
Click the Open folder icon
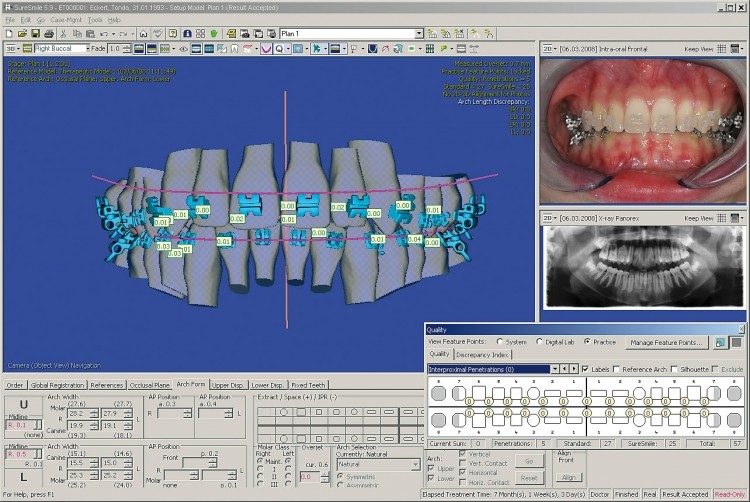pyautogui.click(x=22, y=33)
